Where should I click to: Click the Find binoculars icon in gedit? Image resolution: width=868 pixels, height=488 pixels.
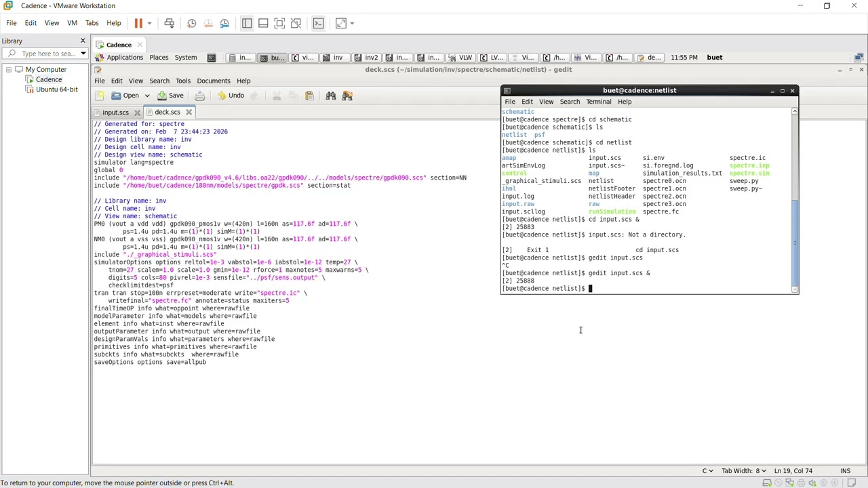point(331,96)
